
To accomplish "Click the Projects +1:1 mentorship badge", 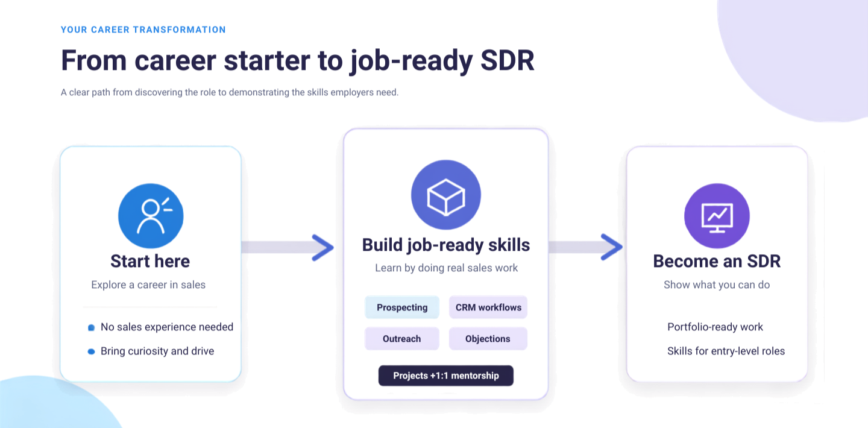I will click(x=446, y=376).
